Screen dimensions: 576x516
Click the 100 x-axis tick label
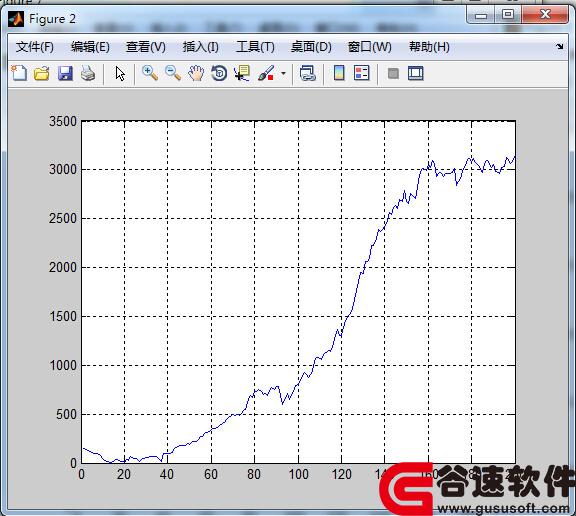tap(298, 474)
